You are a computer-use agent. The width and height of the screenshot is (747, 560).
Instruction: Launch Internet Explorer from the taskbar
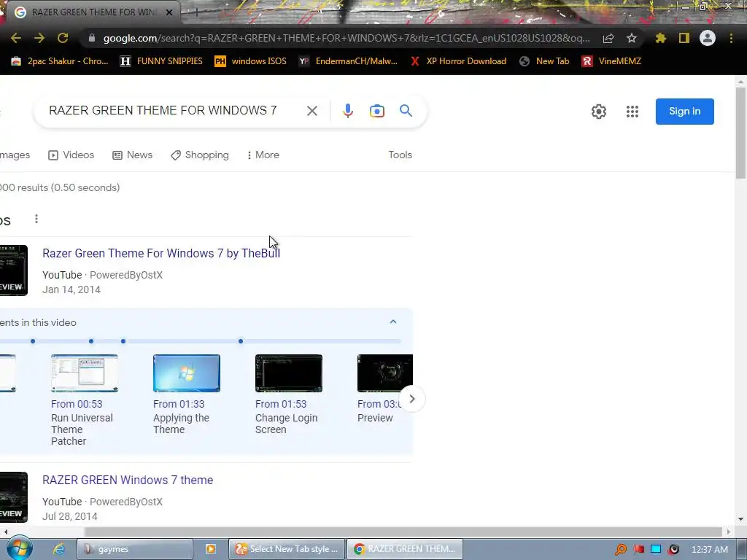[58, 549]
